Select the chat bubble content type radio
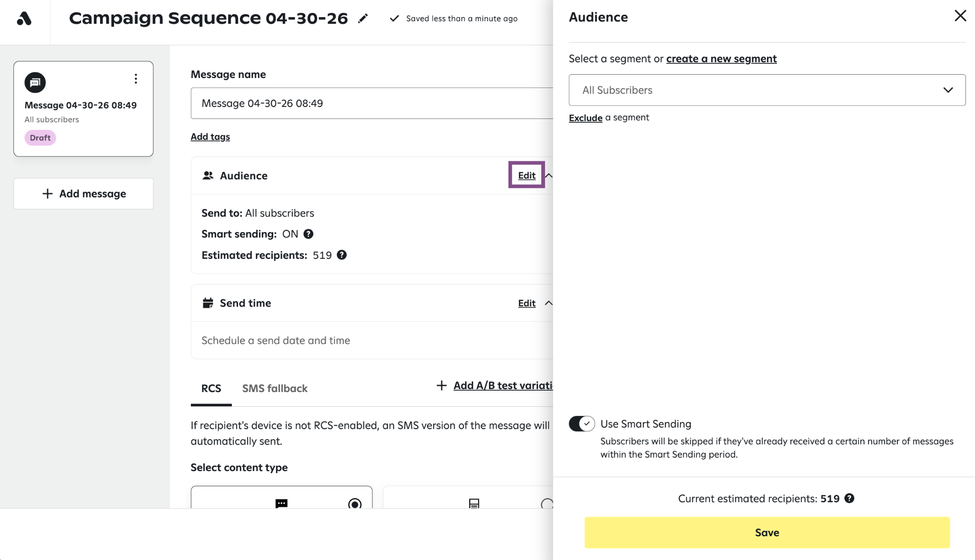 [355, 503]
